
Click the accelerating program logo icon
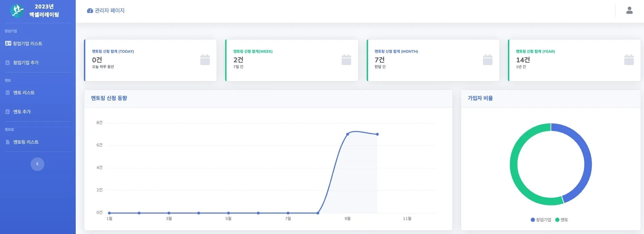click(x=17, y=11)
